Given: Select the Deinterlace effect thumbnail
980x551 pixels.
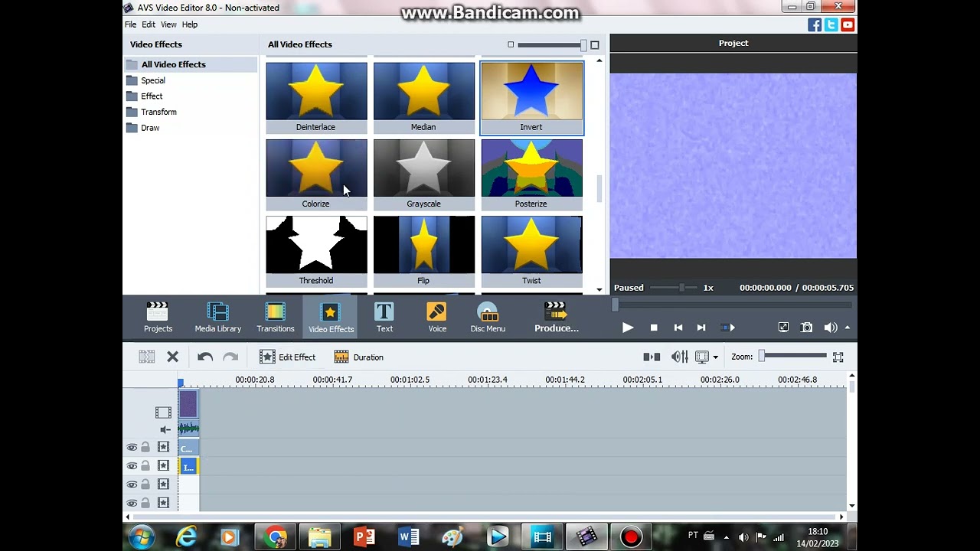Looking at the screenshot, I should point(316,97).
